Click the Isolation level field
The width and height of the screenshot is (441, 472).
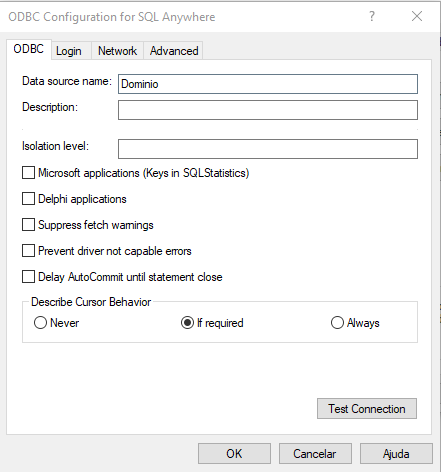(x=268, y=149)
